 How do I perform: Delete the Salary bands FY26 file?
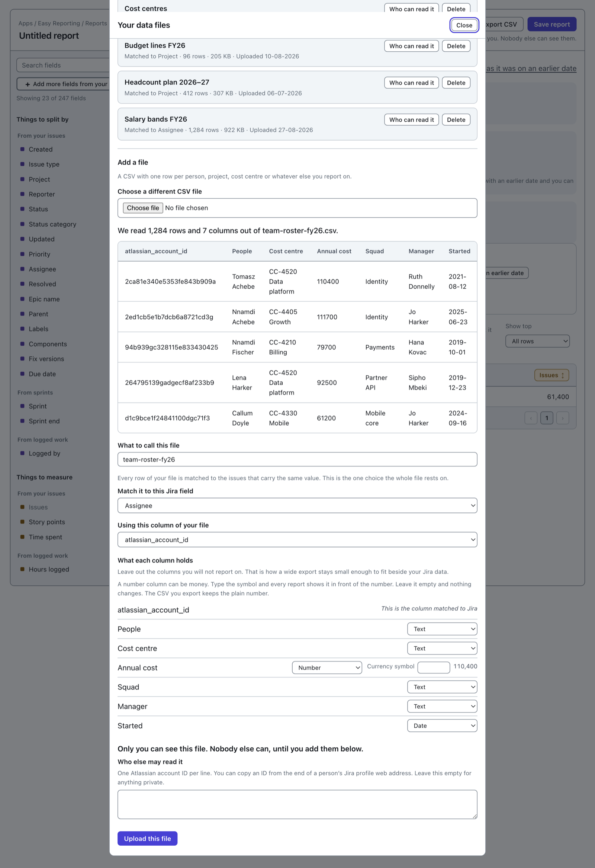pyautogui.click(x=456, y=119)
